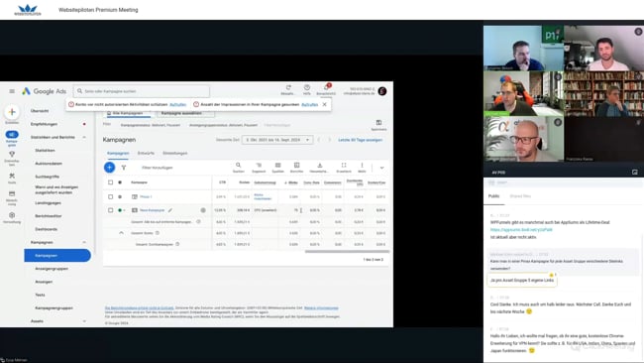Screen dimensions: 644x363
Task: Click the campaign search field
Action: (x=142, y=91)
